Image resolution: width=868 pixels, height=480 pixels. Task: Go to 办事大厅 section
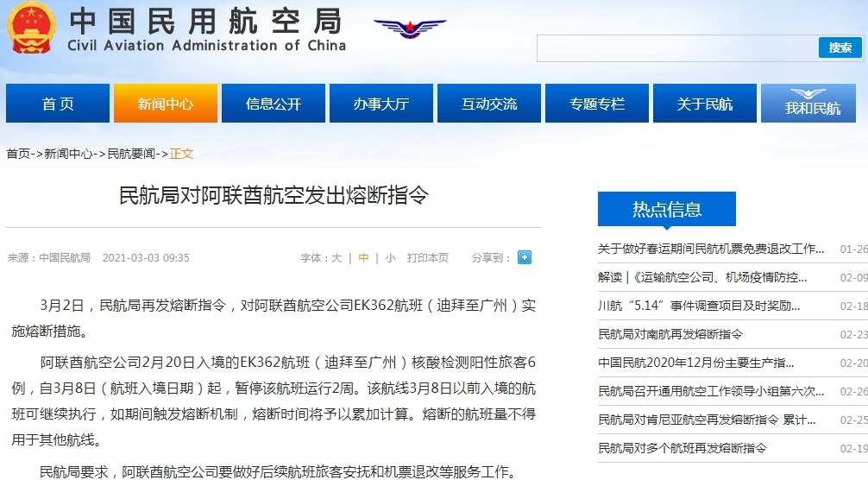pyautogui.click(x=381, y=104)
